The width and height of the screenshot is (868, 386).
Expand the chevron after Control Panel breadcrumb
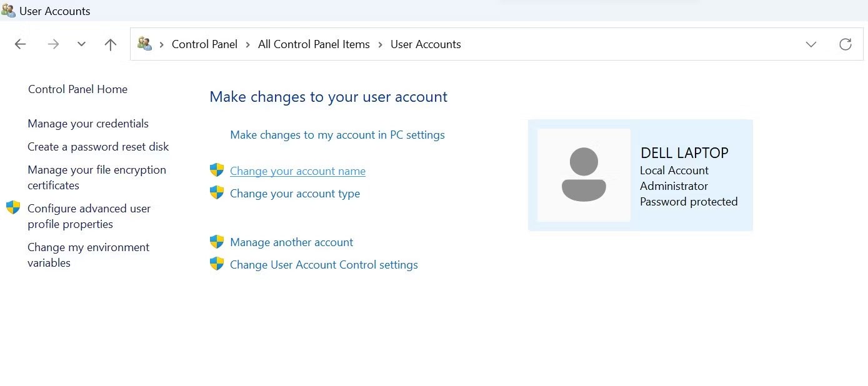[248, 44]
